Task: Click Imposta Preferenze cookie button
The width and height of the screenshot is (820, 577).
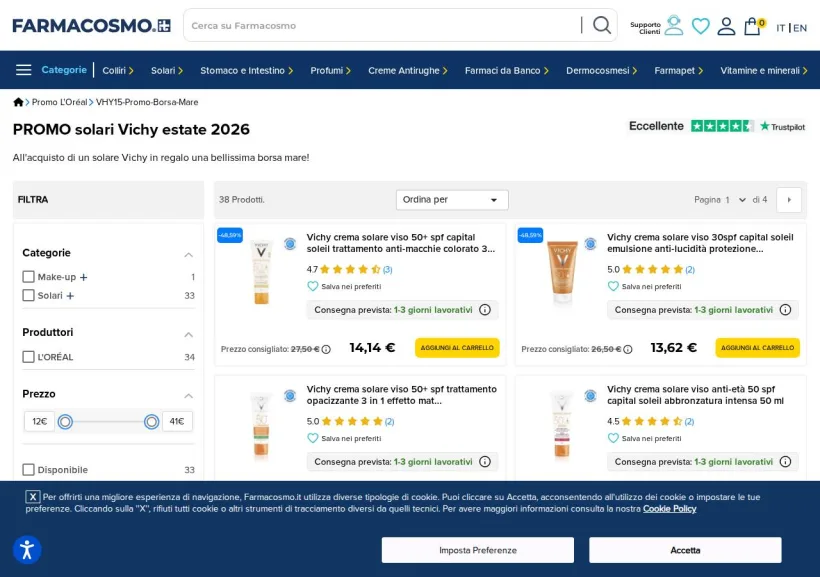Action: coord(477,550)
